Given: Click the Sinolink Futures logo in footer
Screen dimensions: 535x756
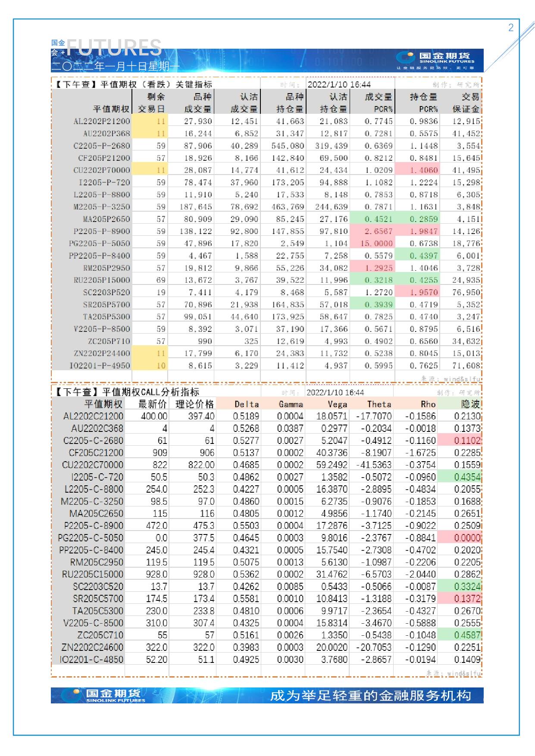Looking at the screenshot, I should 103,696.
